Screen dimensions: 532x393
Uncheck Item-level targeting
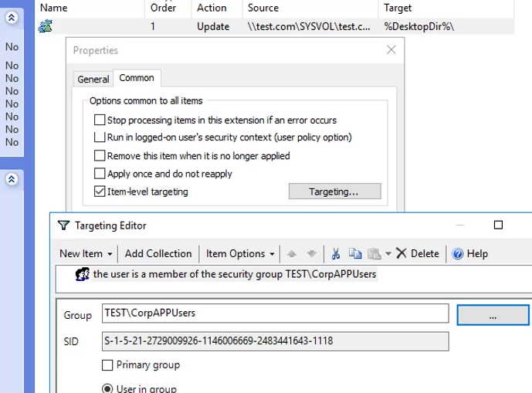tap(100, 191)
